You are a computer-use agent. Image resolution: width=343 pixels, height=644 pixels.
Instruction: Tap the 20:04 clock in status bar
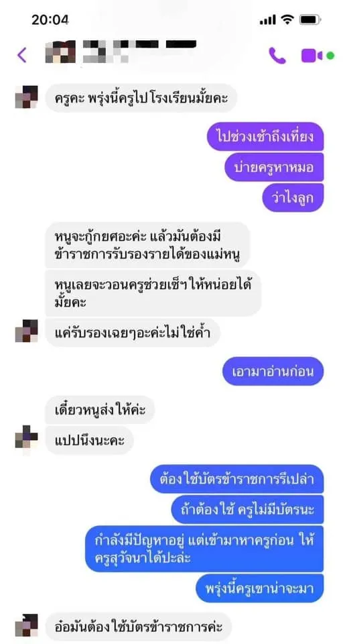[x=50, y=19]
